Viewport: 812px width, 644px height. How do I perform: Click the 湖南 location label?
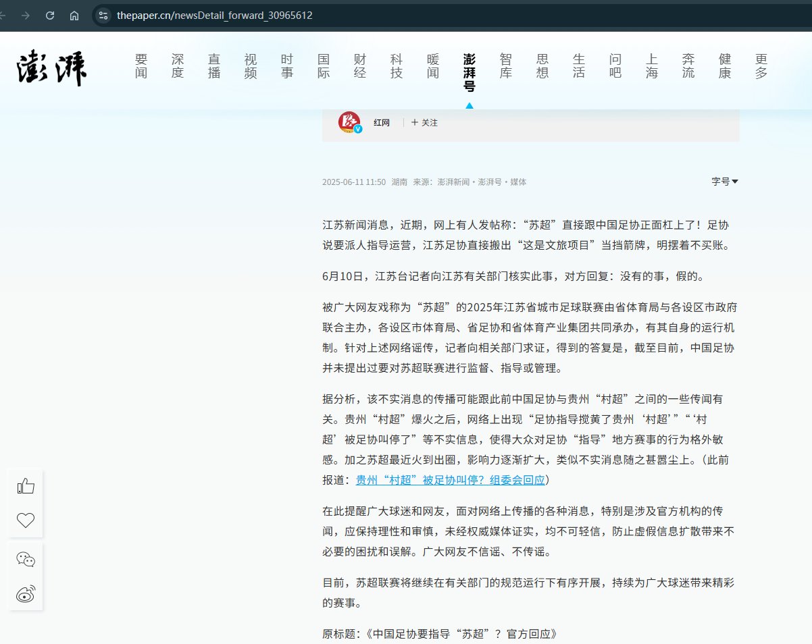(x=399, y=182)
